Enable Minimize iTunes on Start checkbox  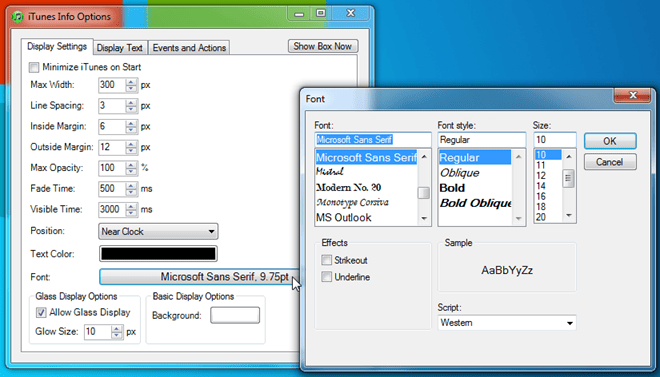coord(34,67)
